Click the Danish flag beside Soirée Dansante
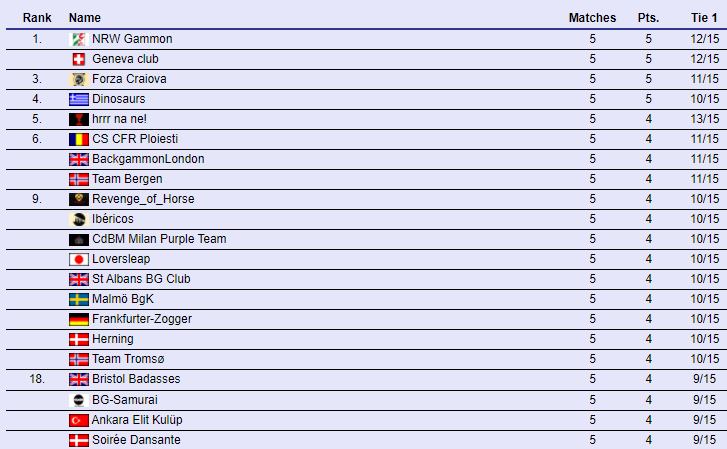This screenshot has height=449, width=727. point(79,440)
